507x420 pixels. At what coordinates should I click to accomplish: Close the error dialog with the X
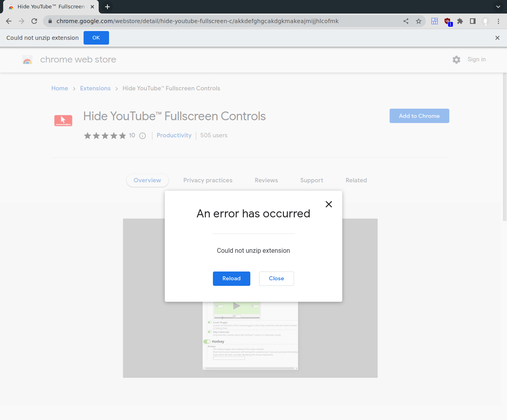(x=329, y=204)
